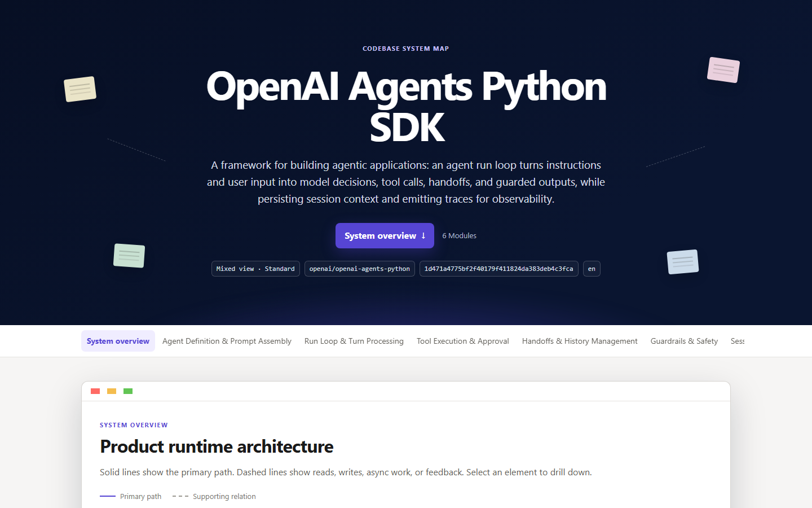Select the Guardrails & Safety tab
The image size is (812, 508).
[x=684, y=341]
